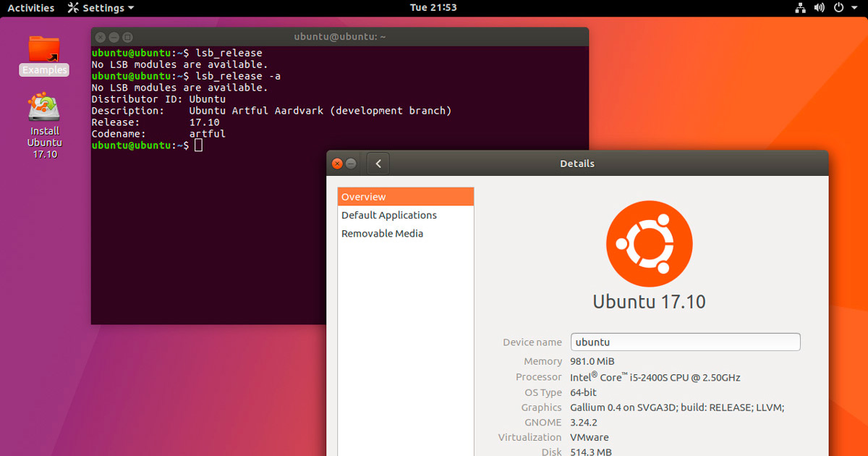This screenshot has width=868, height=456.
Task: Open the Activities overview
Action: coord(29,8)
